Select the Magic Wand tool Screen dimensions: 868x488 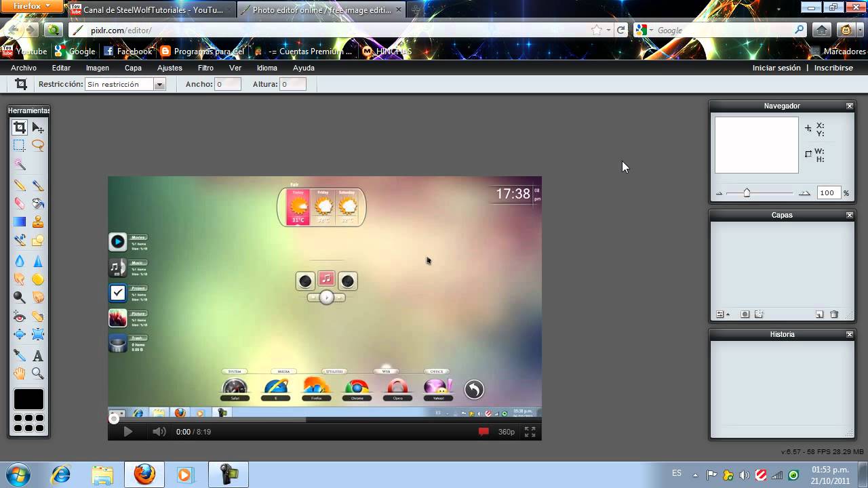coord(20,165)
